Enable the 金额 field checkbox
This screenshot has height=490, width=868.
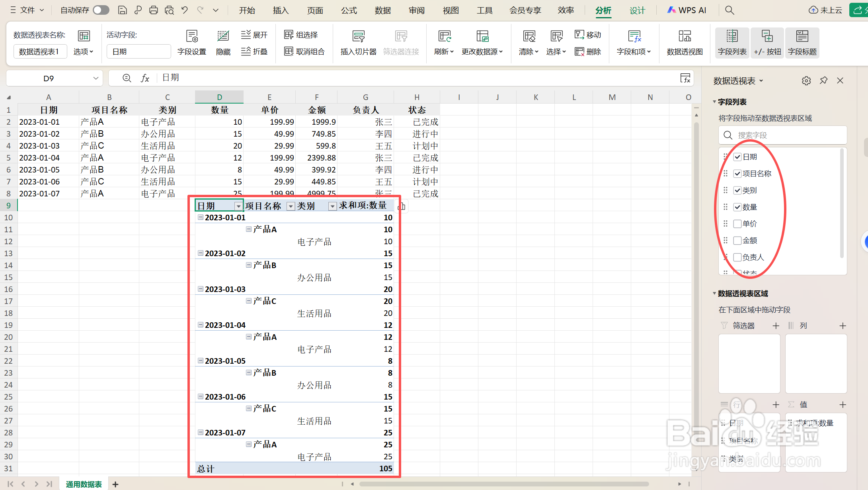pos(737,241)
